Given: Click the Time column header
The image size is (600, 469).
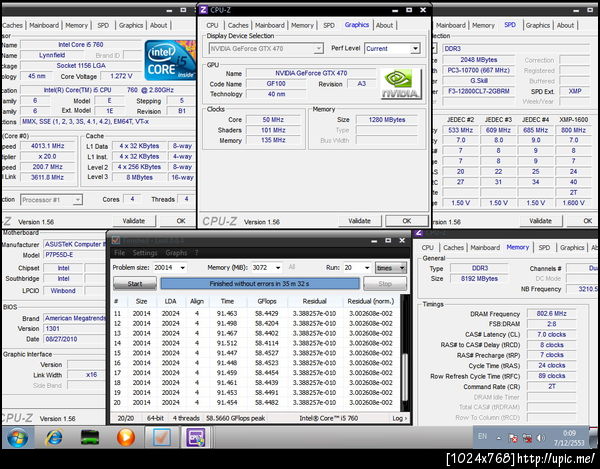Looking at the screenshot, I should 227,301.
